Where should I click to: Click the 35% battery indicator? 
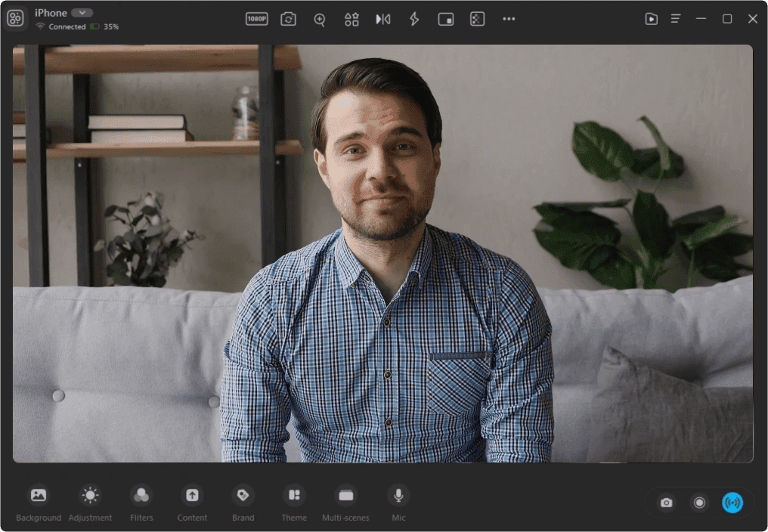point(105,26)
